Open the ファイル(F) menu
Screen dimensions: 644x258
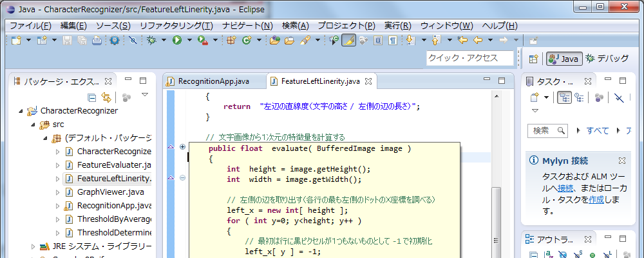(30, 26)
